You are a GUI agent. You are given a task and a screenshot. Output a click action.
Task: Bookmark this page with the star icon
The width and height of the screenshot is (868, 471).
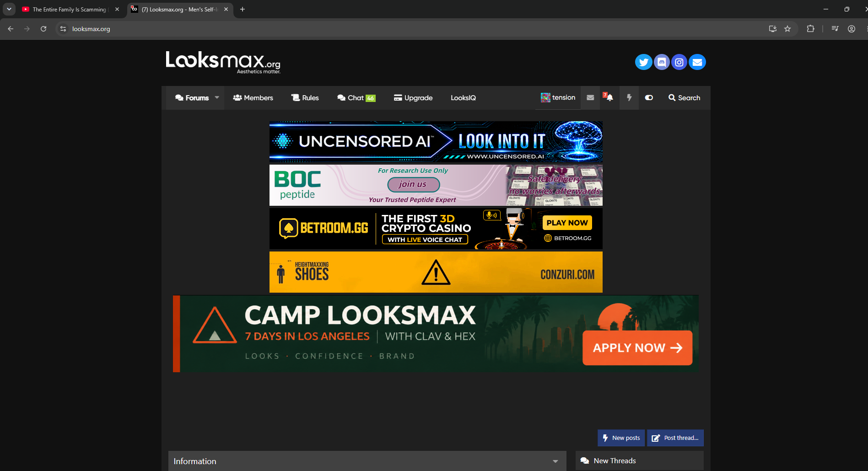tap(787, 29)
